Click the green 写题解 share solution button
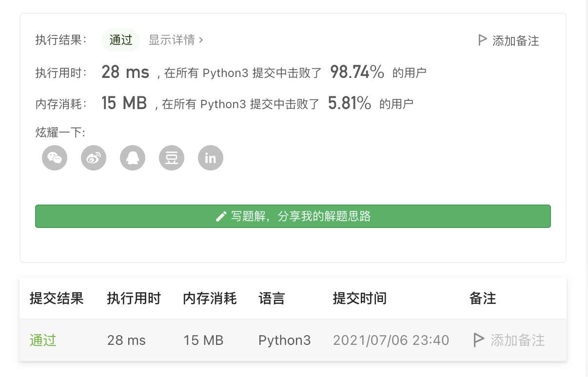 click(293, 216)
